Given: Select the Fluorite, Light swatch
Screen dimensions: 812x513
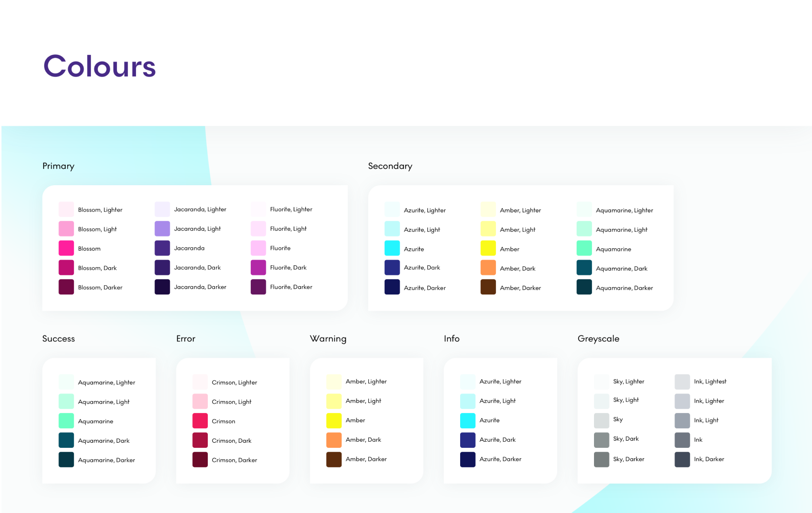Looking at the screenshot, I should (258, 229).
